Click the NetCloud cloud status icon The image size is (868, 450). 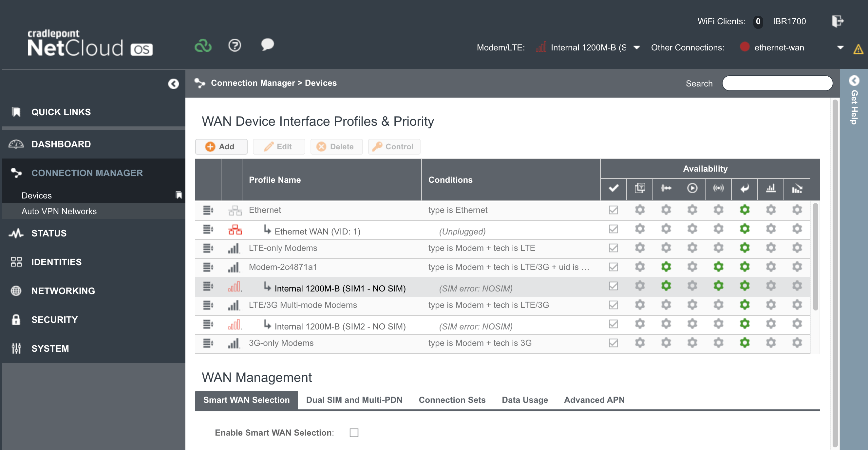pyautogui.click(x=203, y=46)
